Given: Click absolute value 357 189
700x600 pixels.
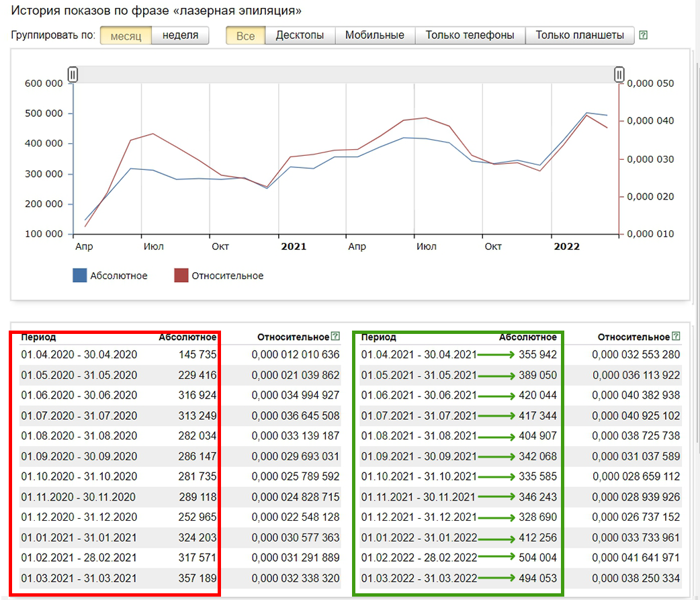Looking at the screenshot, I should (198, 578).
